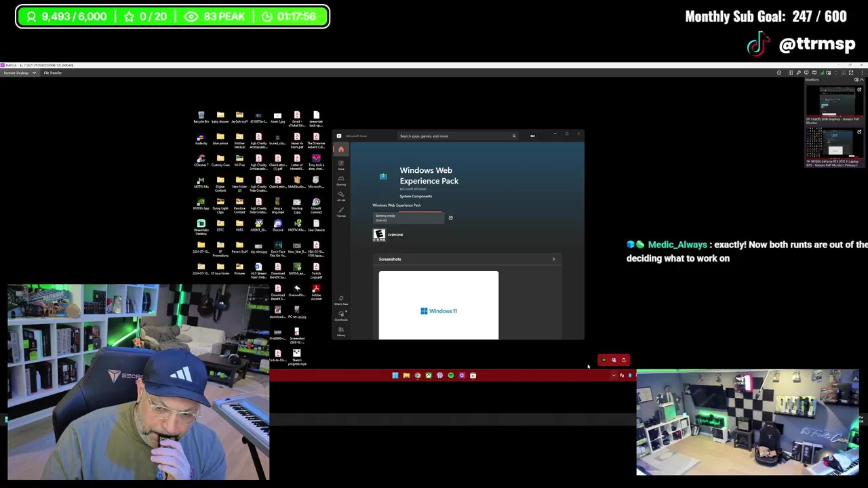Open the baby shower folder
Viewport: 868px width, 488px height.
pyautogui.click(x=220, y=118)
